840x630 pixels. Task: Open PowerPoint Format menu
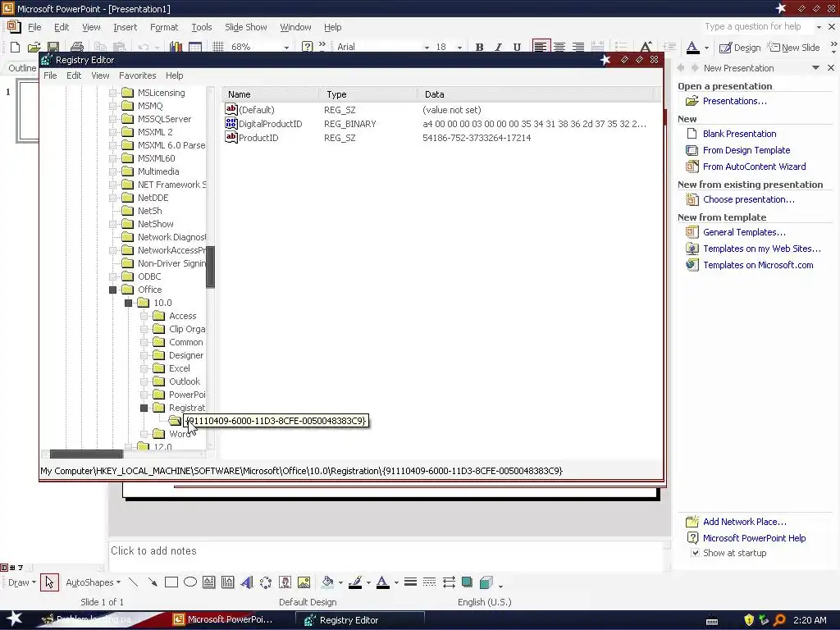point(164,27)
